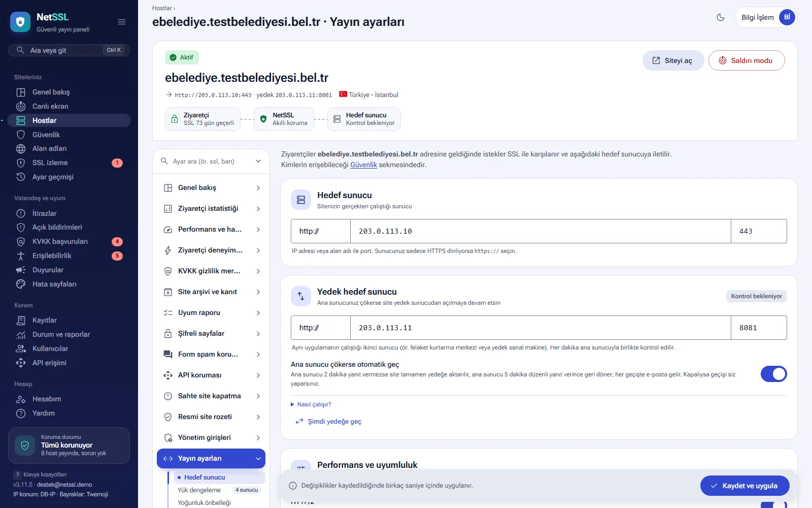Open protocol dropdown for Yedek hedef sunucu

(321, 328)
